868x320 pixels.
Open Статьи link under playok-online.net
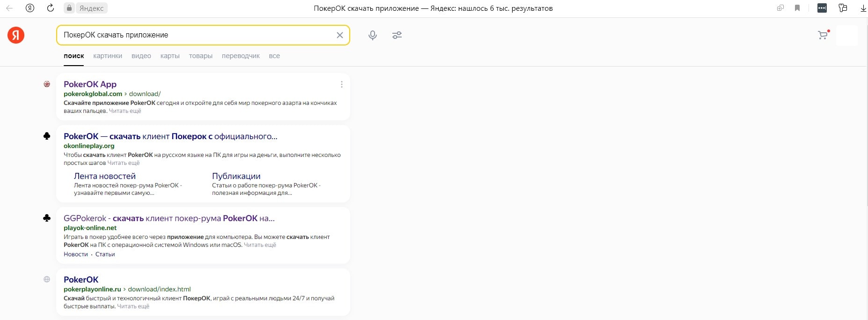(105, 254)
